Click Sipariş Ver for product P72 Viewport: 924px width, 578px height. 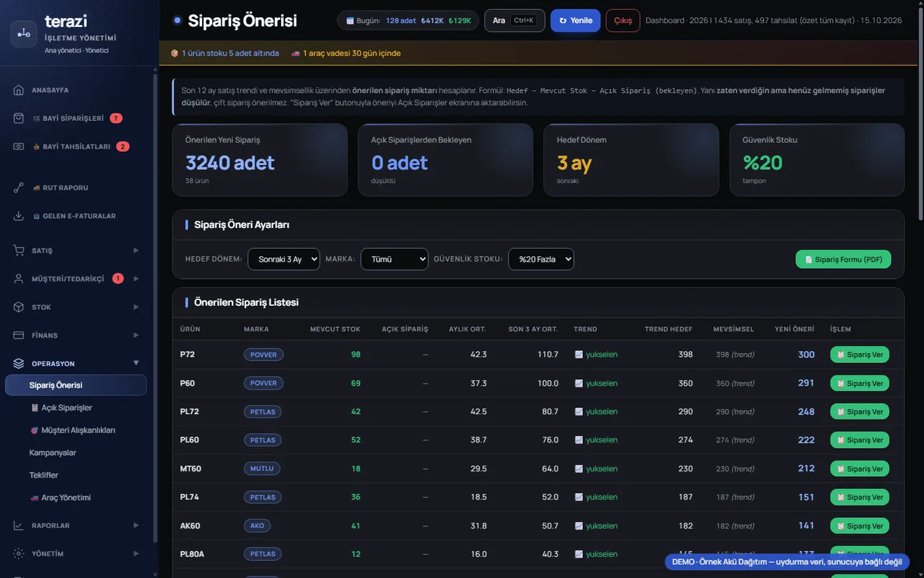[x=860, y=355]
